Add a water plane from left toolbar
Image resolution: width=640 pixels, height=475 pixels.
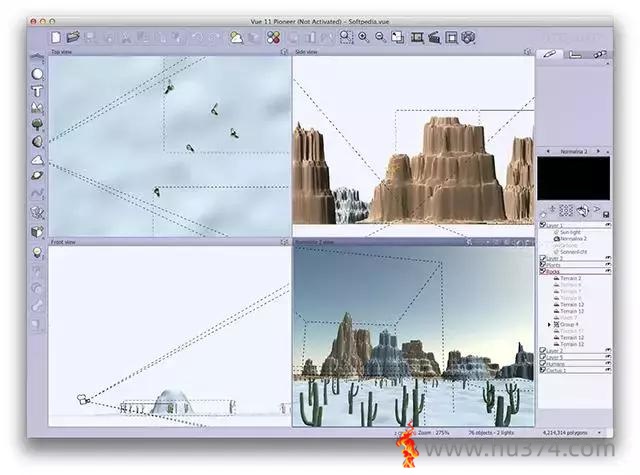coord(37,58)
